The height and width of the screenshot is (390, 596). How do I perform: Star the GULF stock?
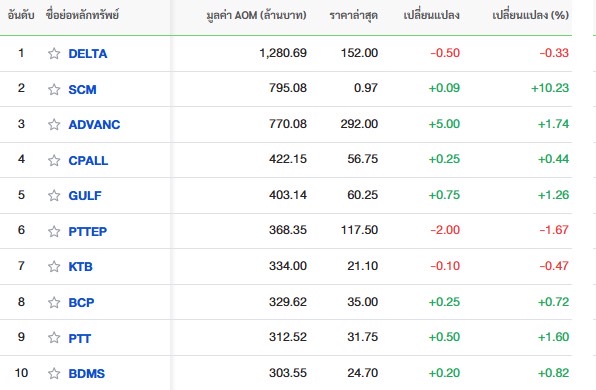tap(54, 195)
